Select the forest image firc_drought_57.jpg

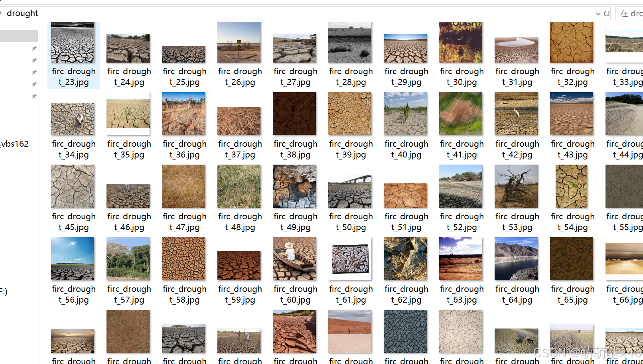[129, 271]
